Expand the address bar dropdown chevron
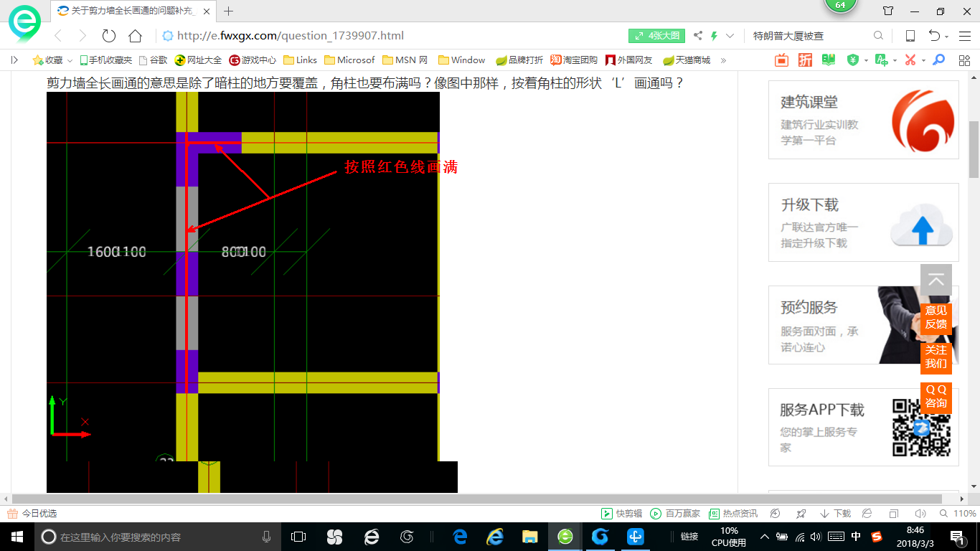Image resolution: width=980 pixels, height=551 pixels. 730,36
